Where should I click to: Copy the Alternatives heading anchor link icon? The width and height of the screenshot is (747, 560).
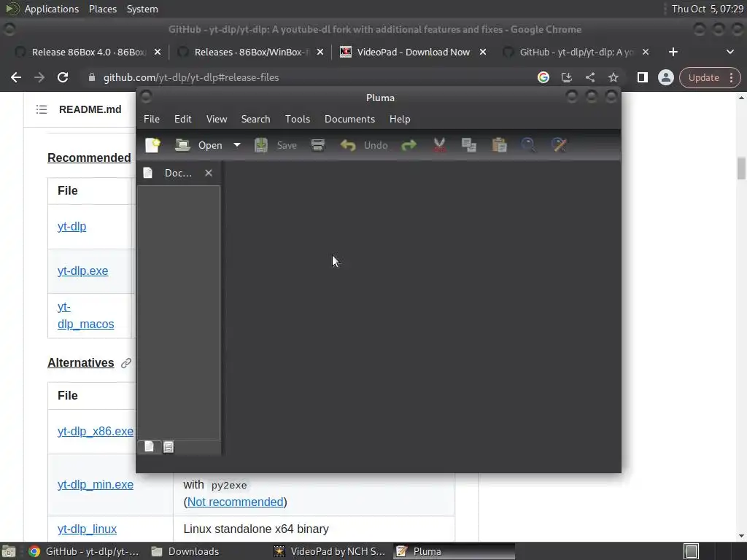tap(125, 363)
